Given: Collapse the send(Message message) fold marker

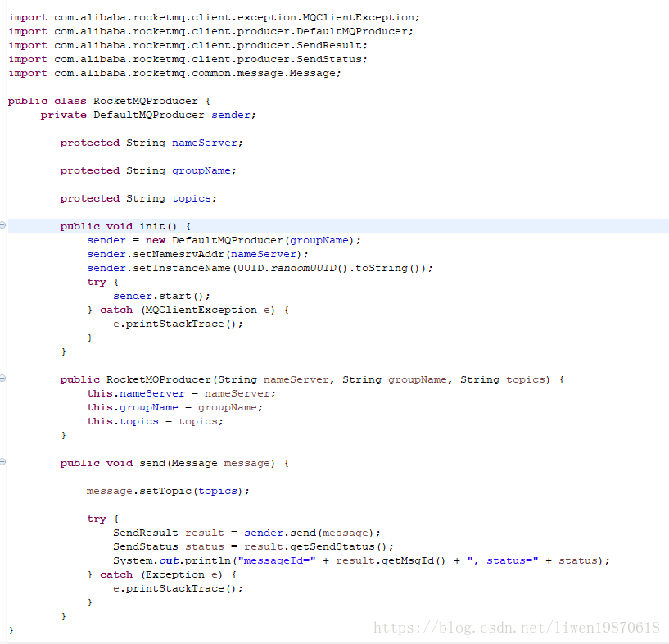Looking at the screenshot, I should pyautogui.click(x=2, y=462).
